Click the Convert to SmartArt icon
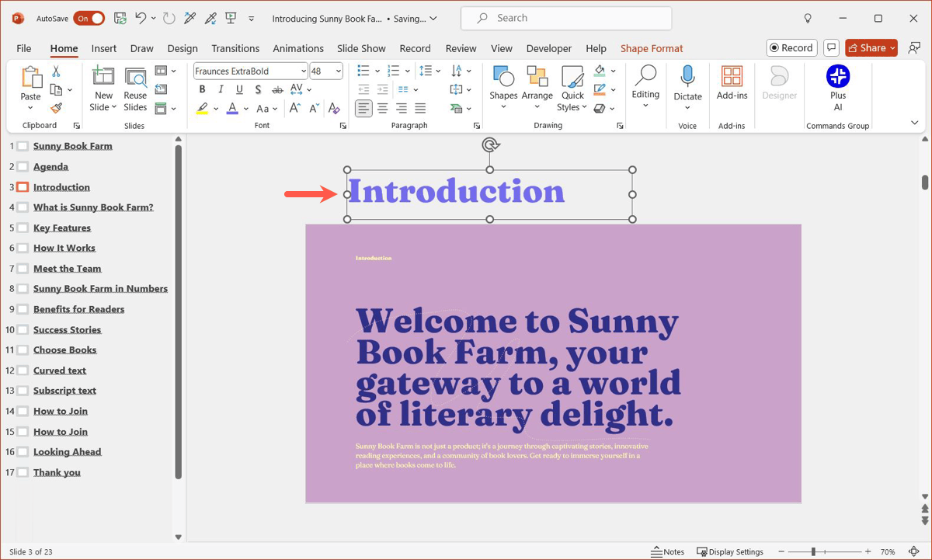The height and width of the screenshot is (560, 932). pos(457,109)
